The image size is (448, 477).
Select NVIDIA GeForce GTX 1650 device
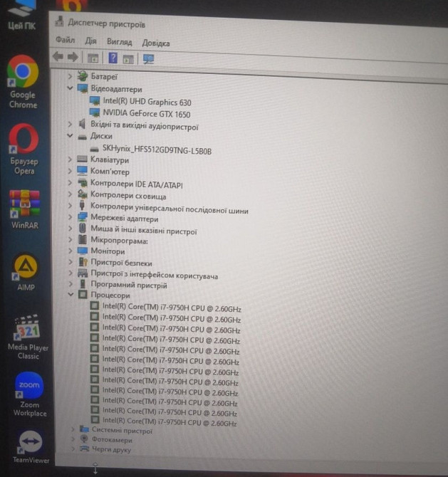146,114
